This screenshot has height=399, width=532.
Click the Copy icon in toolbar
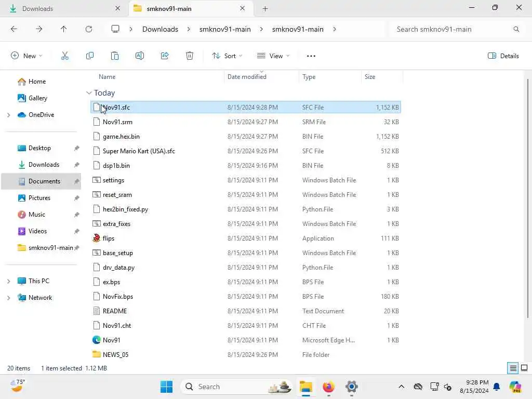pyautogui.click(x=90, y=56)
